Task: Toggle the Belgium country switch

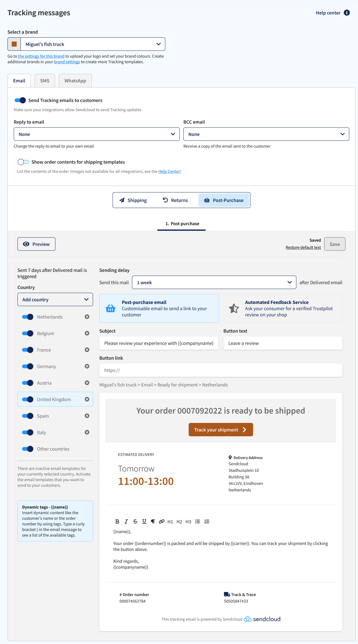Action: coord(28,333)
